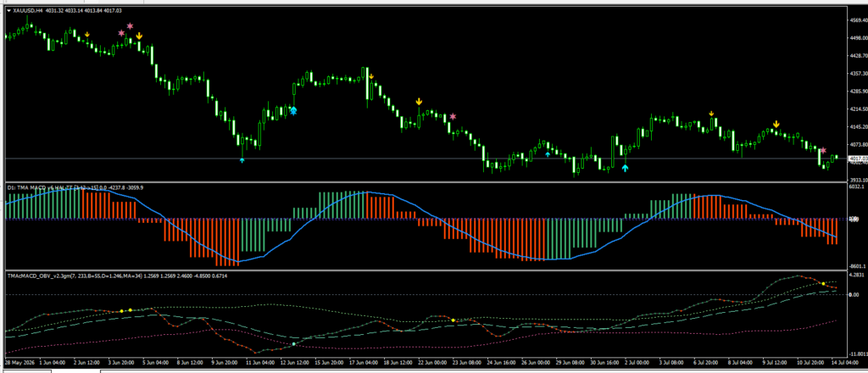This screenshot has width=868, height=373.
Task: Select the small yellow down-arrow near 6 Jul
Action: coord(711,114)
